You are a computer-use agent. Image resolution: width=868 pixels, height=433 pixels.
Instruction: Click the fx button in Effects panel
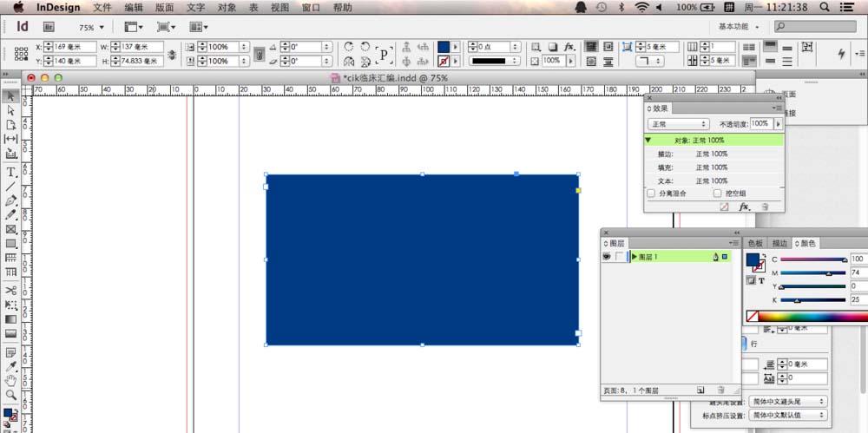pos(743,207)
